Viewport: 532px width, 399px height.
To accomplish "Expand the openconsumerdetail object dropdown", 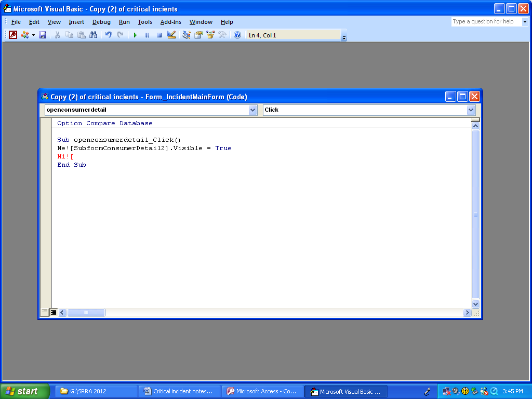I will tap(253, 110).
